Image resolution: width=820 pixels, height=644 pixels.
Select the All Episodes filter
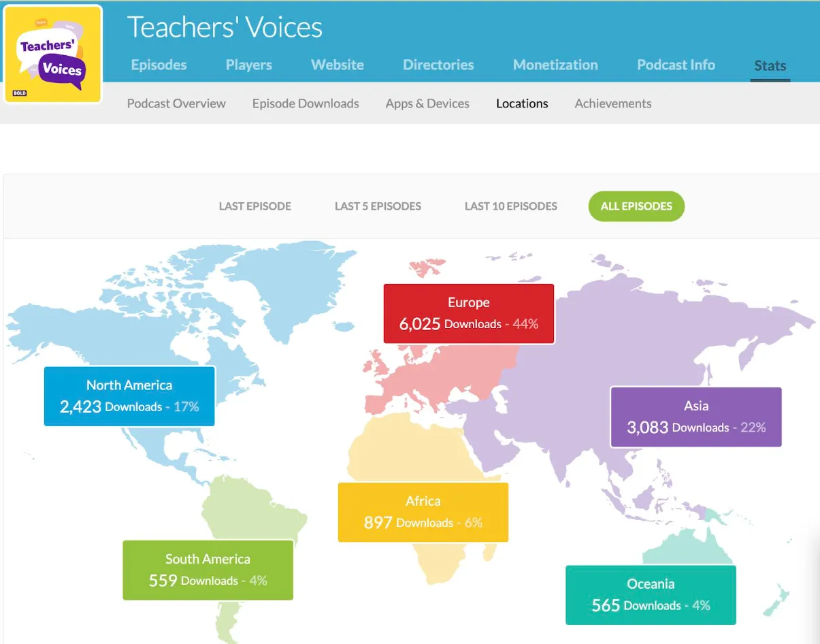coord(636,206)
